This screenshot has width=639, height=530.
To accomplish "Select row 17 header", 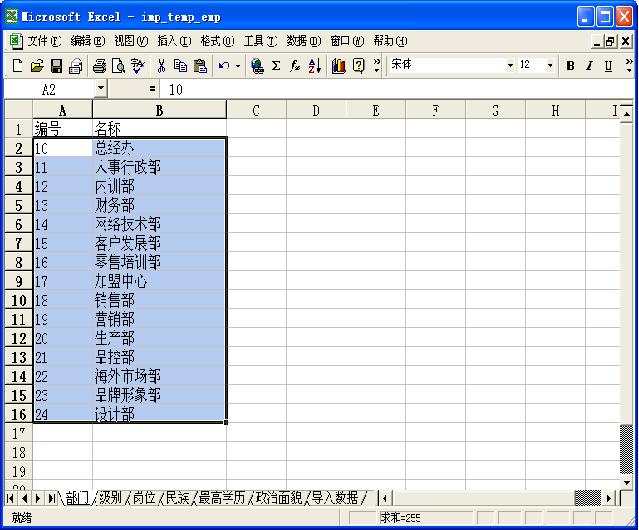I will coord(17,433).
